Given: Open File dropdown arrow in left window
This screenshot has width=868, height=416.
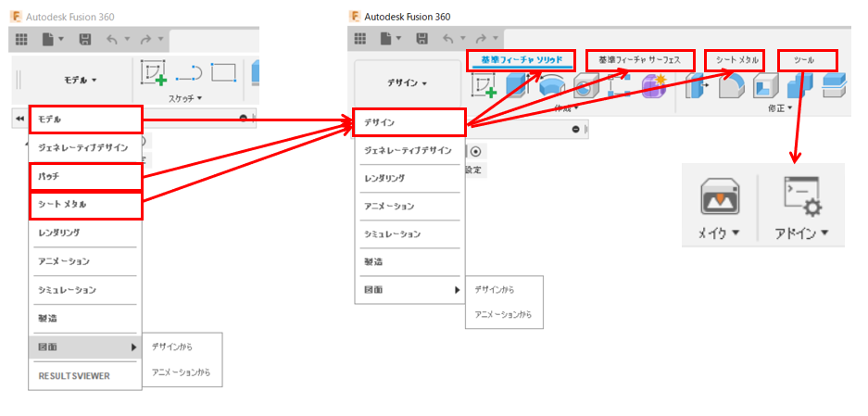Looking at the screenshot, I should pos(61,39).
